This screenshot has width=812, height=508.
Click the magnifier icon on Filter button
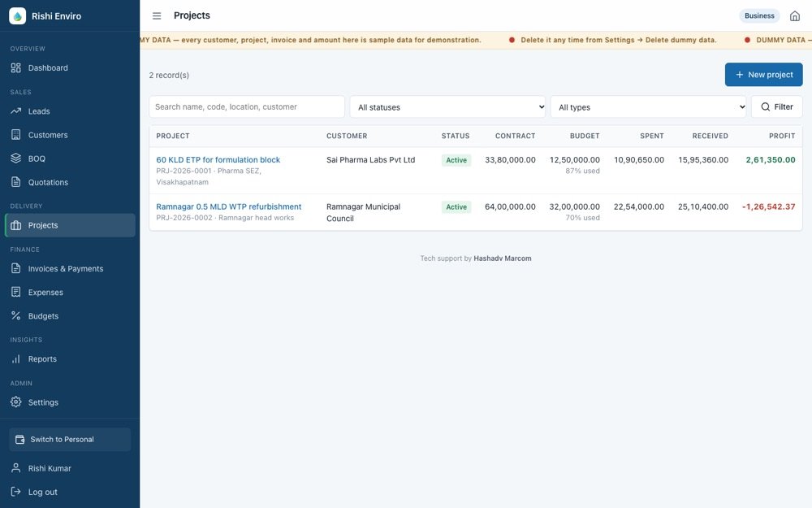point(766,106)
